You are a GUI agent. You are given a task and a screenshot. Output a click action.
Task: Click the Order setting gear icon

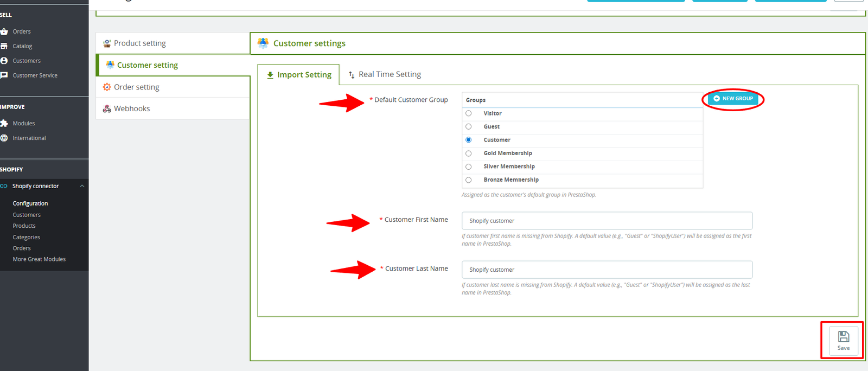(x=107, y=87)
